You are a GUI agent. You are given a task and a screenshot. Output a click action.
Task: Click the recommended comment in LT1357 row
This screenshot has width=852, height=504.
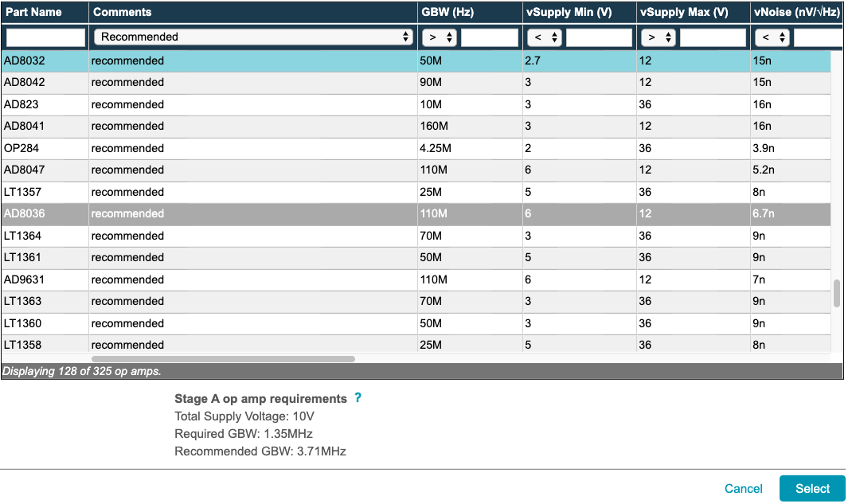pyautogui.click(x=127, y=192)
